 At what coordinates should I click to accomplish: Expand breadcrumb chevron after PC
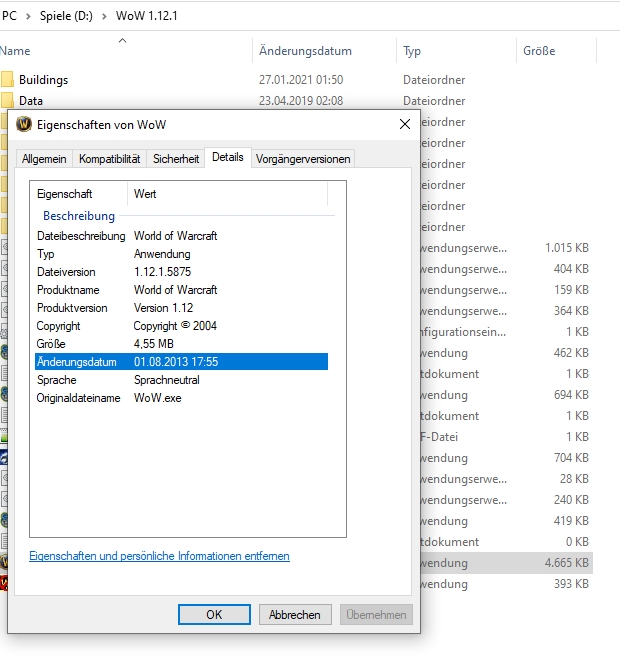28,16
